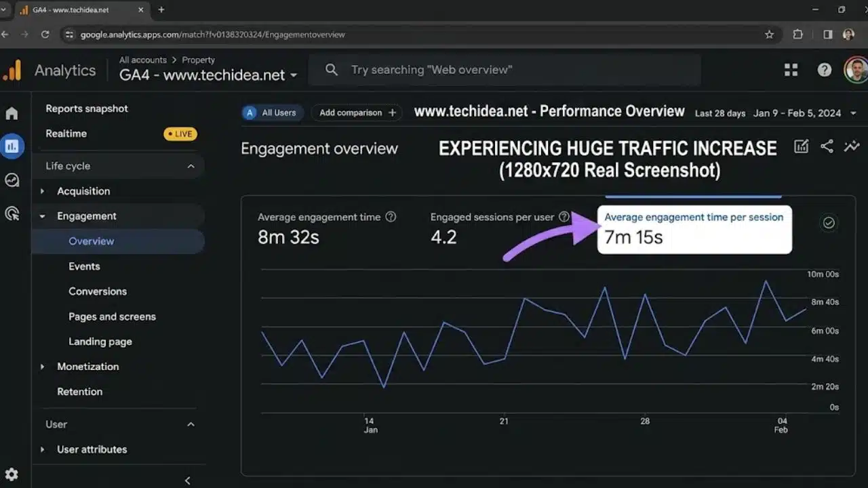Open Admin settings gear icon
Image resolution: width=868 pixels, height=488 pixels.
12,474
